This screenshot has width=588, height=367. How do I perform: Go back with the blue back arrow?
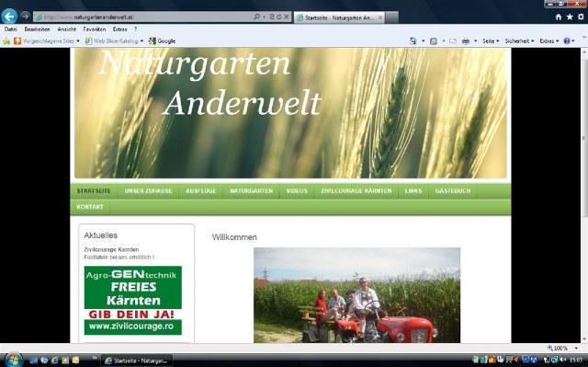click(9, 17)
